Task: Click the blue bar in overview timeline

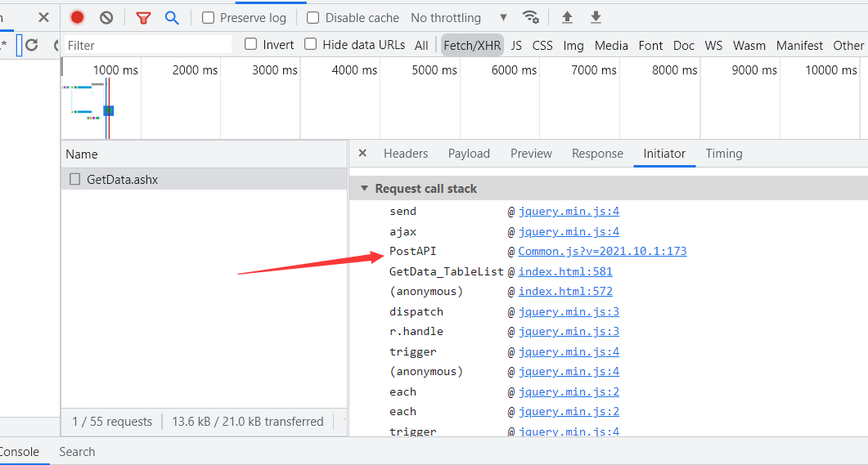Action: point(109,110)
